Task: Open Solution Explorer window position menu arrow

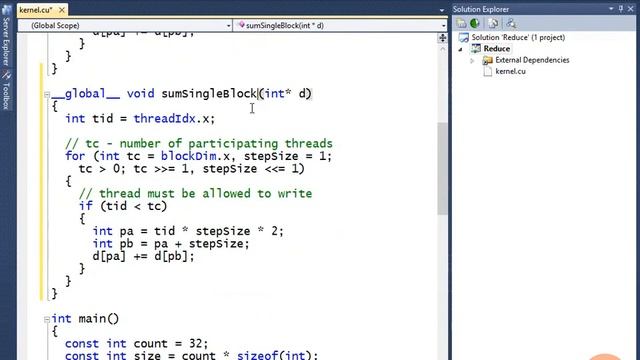Action: pos(611,9)
